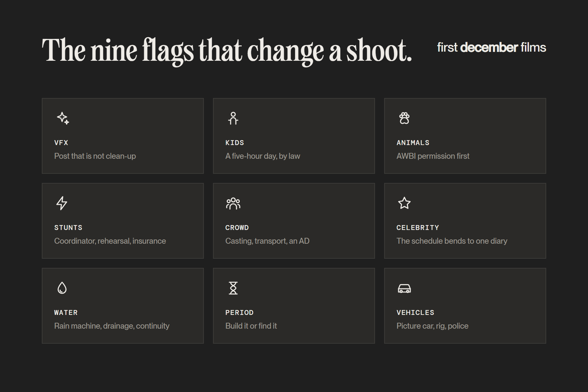Click the water droplet icon on the Water card
This screenshot has width=588, height=392.
(62, 288)
